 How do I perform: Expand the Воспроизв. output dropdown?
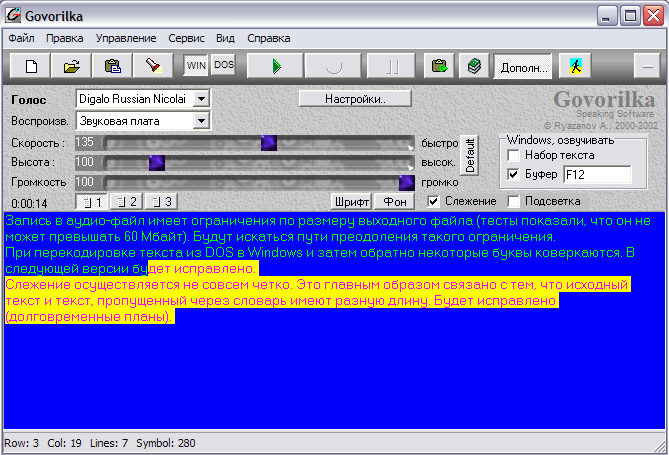[x=201, y=121]
